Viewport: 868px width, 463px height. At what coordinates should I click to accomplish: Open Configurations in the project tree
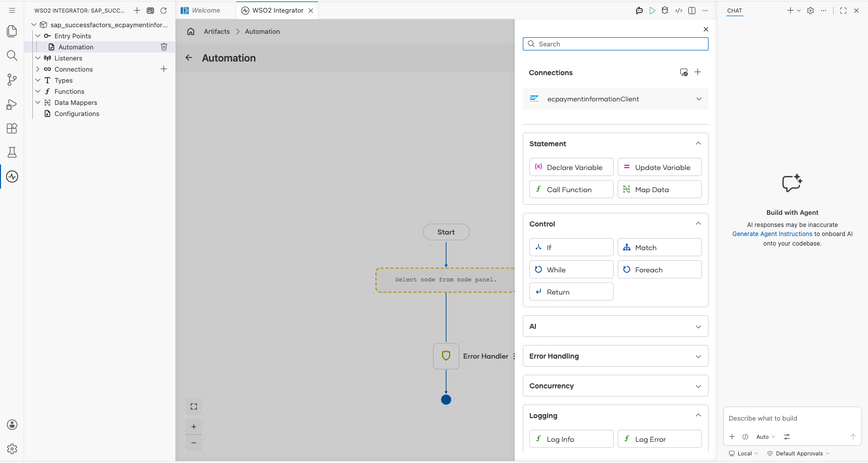coord(77,113)
